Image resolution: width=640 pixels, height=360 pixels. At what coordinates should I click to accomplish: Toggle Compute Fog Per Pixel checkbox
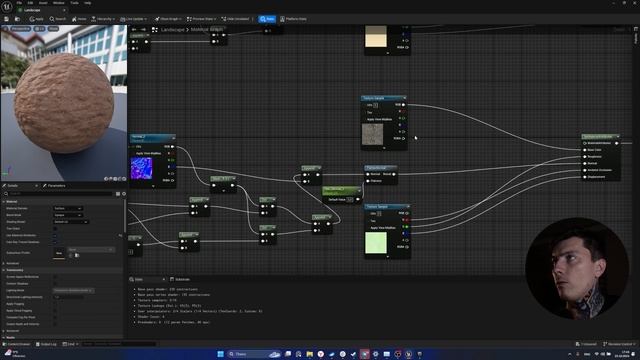click(55, 317)
